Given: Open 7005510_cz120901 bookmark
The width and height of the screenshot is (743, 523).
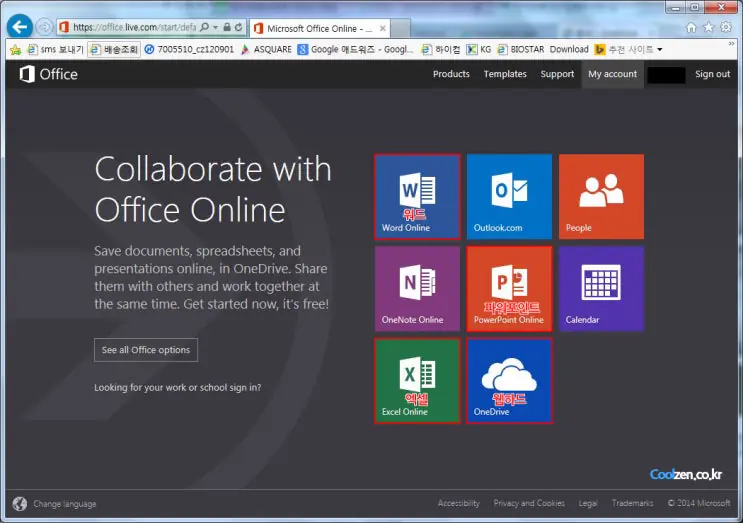Looking at the screenshot, I should click(x=189, y=49).
